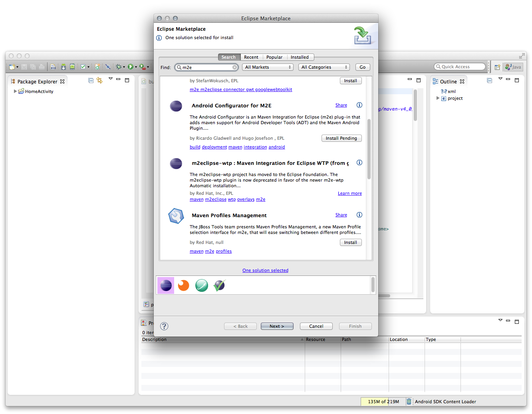Open the All Categories dropdown

[x=324, y=67]
